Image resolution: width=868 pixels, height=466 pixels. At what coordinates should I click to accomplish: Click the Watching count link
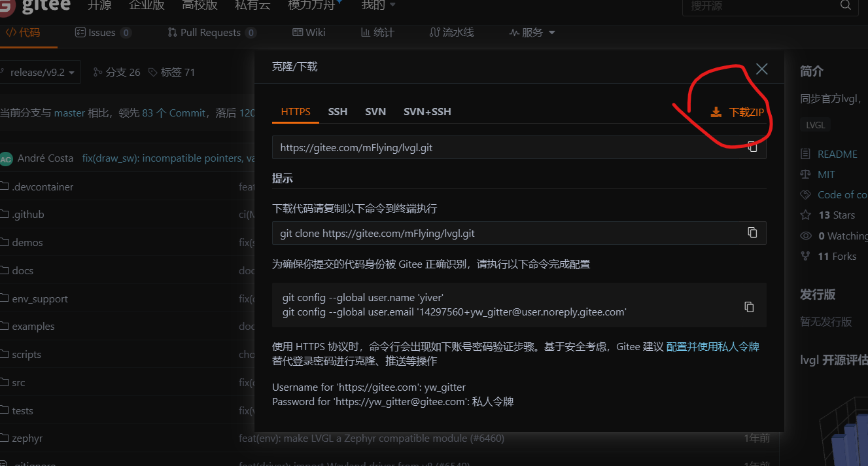(842, 236)
